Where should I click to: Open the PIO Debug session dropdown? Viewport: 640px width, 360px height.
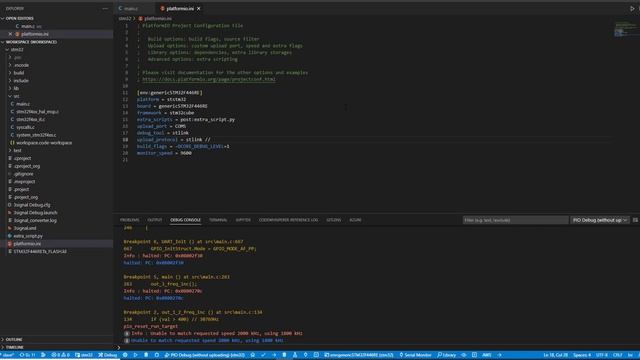click(x=600, y=220)
